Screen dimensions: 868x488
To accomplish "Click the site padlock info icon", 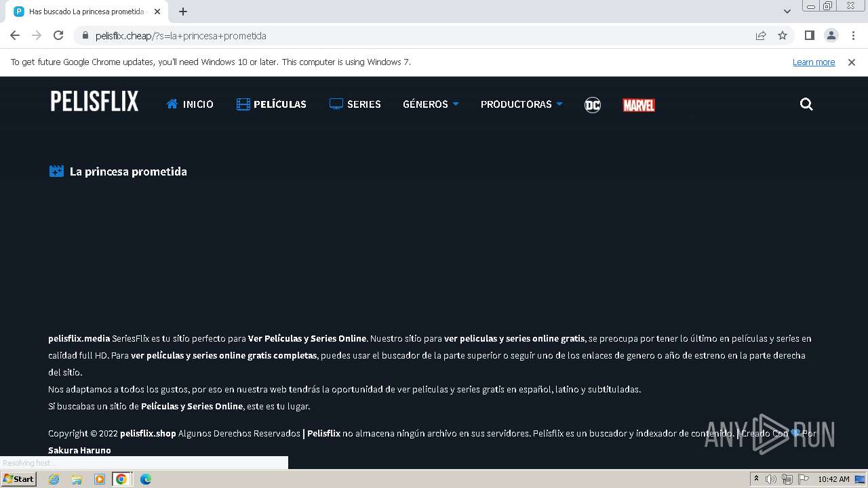I will [85, 36].
